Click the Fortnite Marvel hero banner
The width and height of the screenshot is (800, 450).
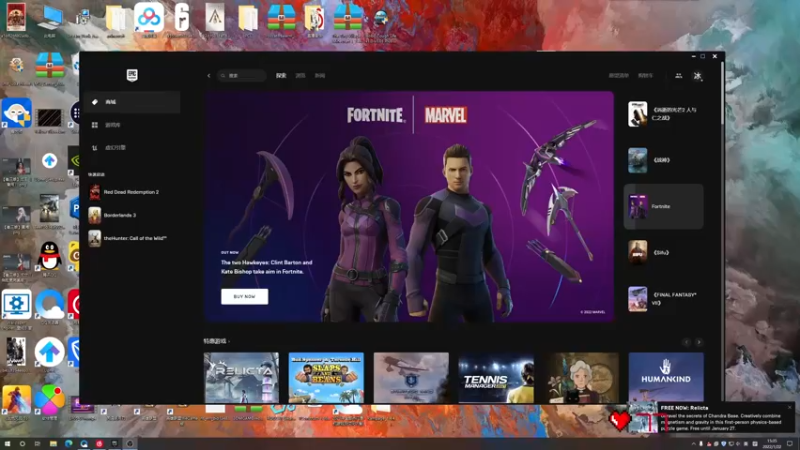409,207
